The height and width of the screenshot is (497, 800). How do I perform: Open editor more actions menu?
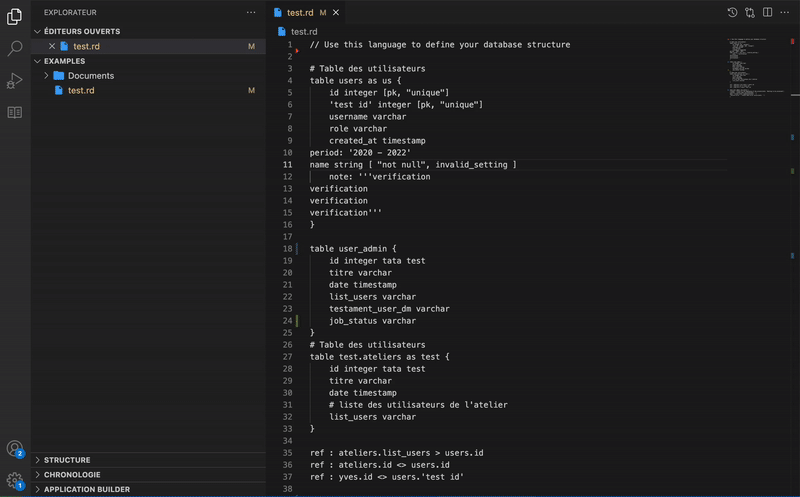tap(785, 12)
